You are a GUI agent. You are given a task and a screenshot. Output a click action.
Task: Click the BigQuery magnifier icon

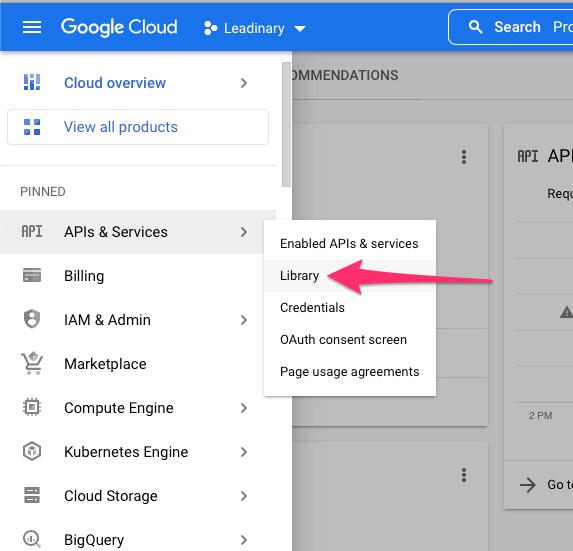tap(32, 539)
